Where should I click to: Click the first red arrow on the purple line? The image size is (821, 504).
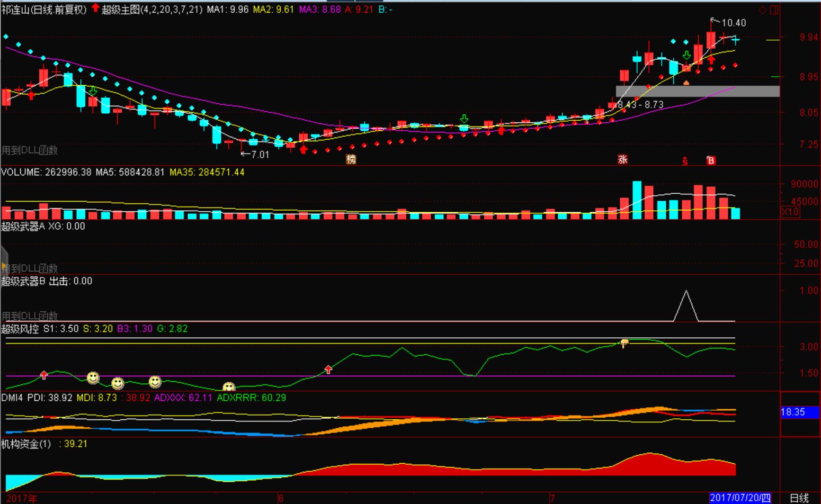coord(44,375)
